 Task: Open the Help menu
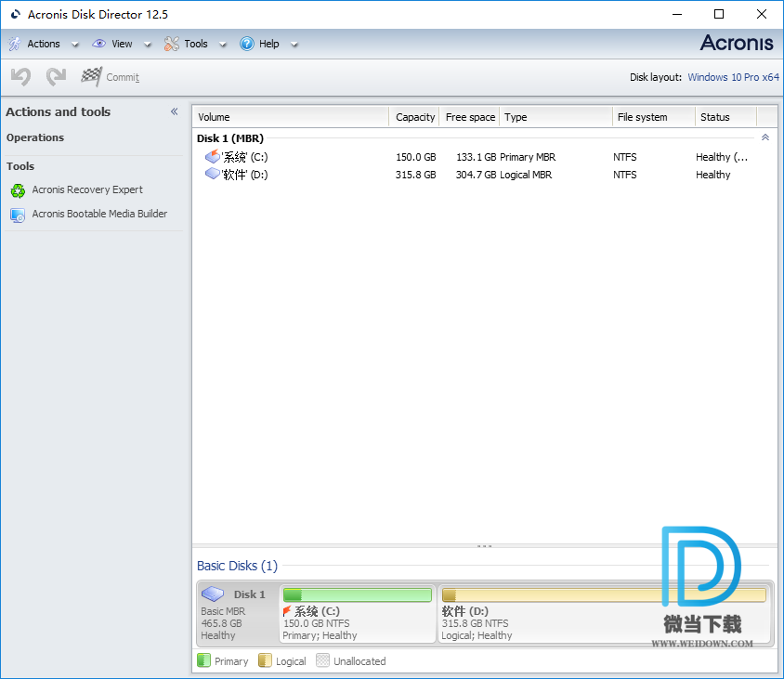(x=269, y=44)
